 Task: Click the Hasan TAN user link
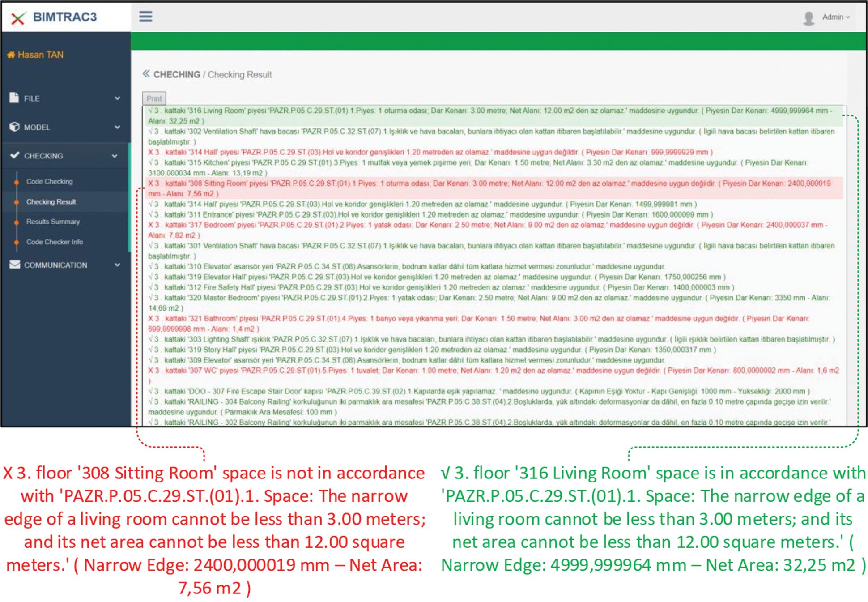40,55
